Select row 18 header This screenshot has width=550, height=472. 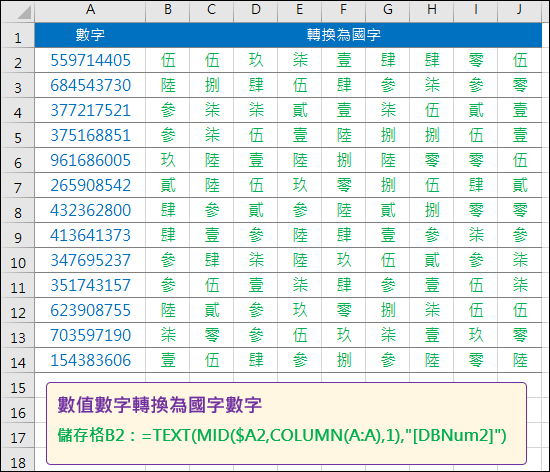click(18, 460)
